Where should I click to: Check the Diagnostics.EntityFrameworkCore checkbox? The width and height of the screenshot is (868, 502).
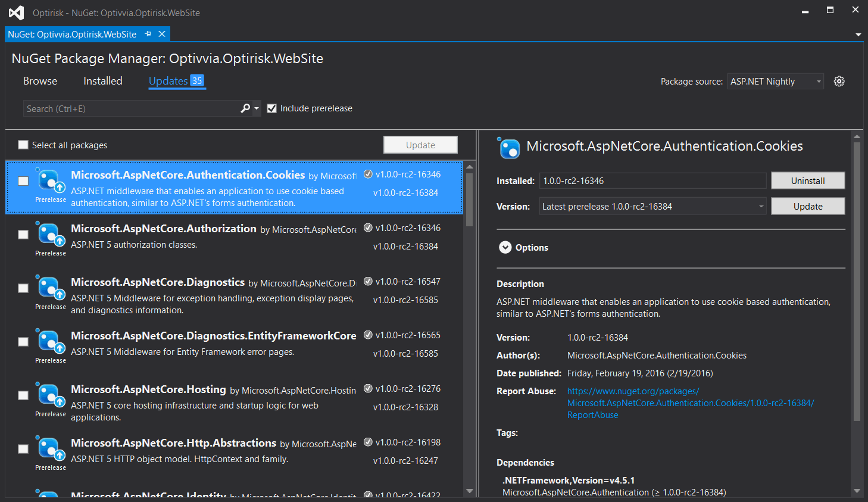pos(23,341)
